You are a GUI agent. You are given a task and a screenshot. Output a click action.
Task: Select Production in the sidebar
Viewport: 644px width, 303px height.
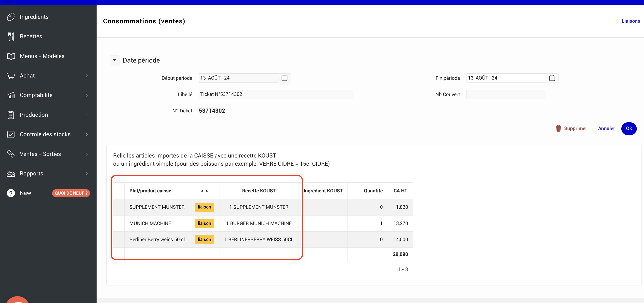point(48,115)
